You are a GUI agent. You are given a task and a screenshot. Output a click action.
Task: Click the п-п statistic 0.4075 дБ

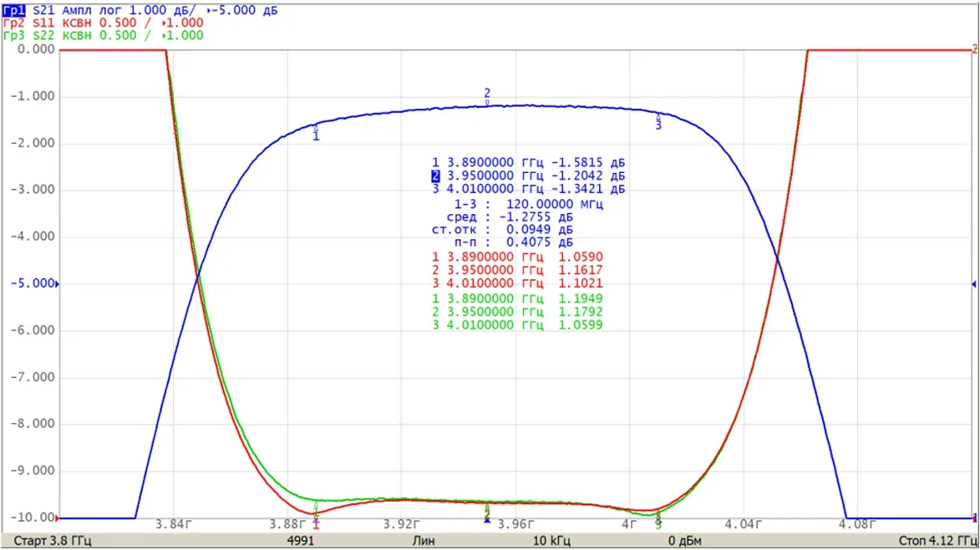540,242
